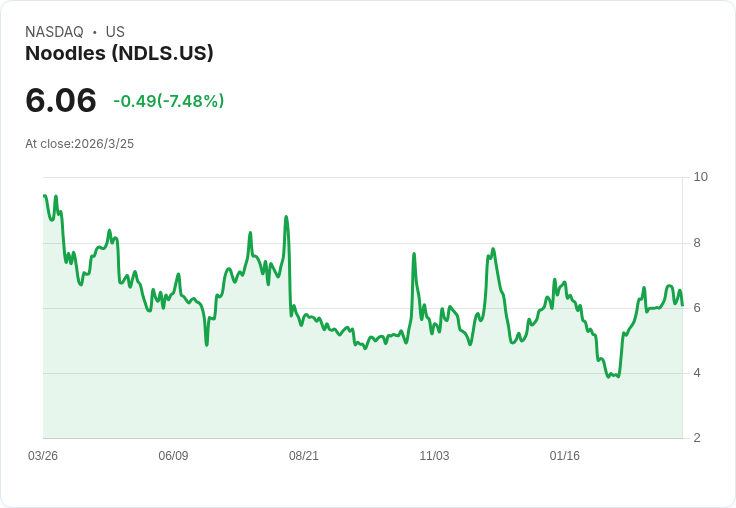Click the tallest spike peak just before 08/21

click(x=286, y=217)
